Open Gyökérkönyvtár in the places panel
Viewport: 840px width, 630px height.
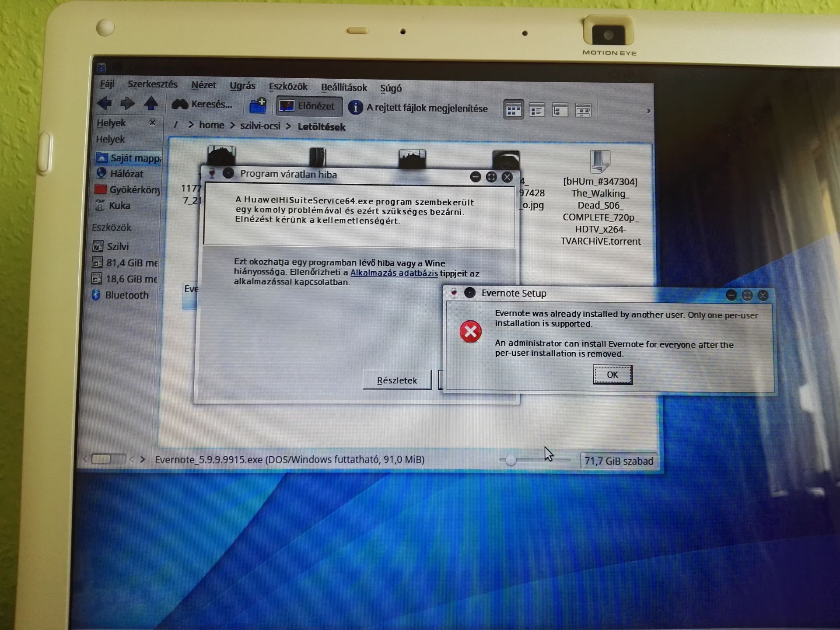click(x=128, y=189)
